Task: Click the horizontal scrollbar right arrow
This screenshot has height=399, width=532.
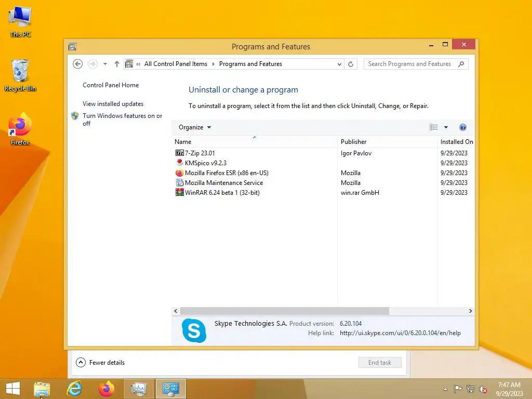Action: [470, 311]
